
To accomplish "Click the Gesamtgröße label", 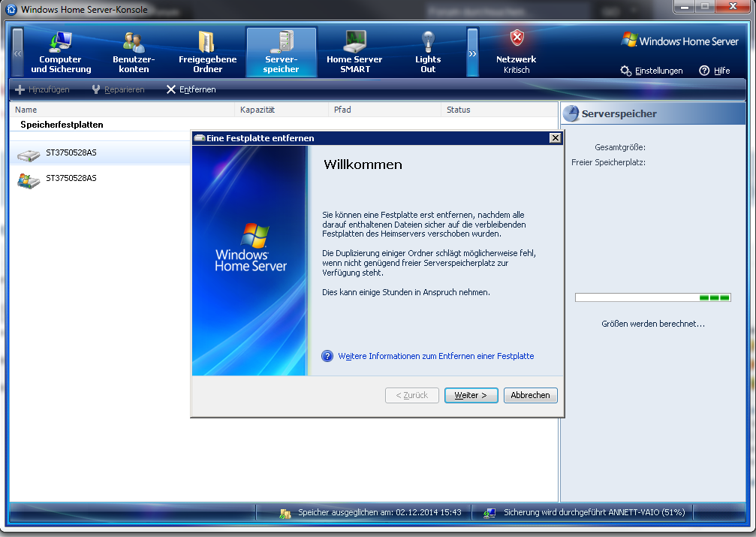I will [x=619, y=147].
